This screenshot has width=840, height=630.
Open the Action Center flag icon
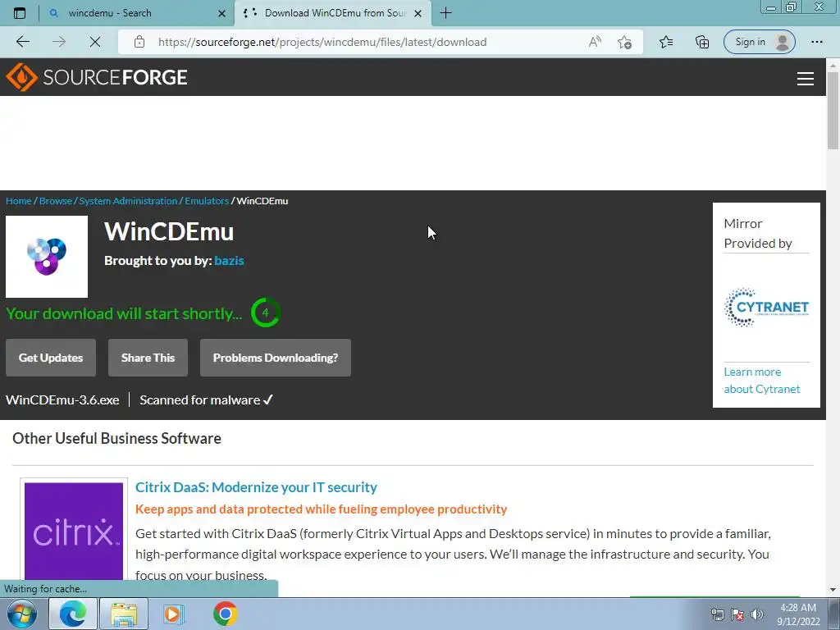pyautogui.click(x=737, y=614)
